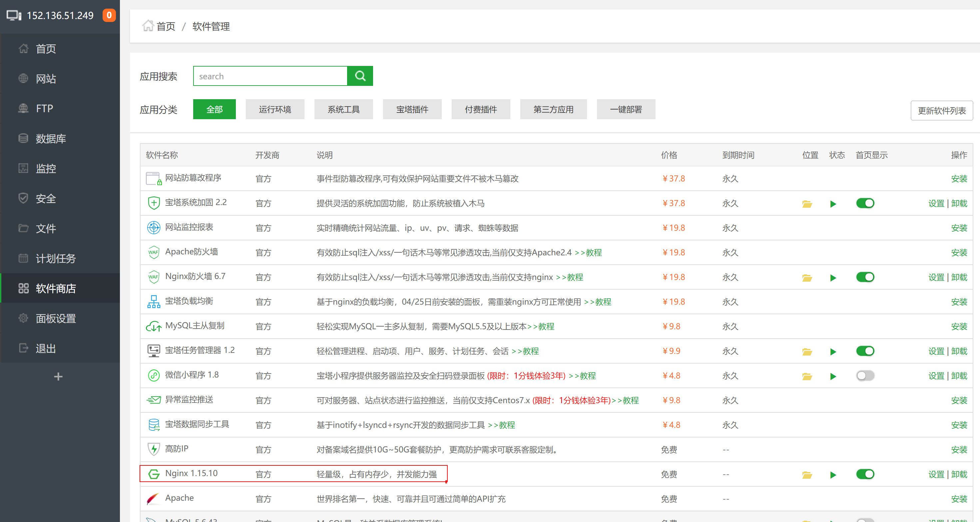Click the MySQL主从复制 cloud sync icon

coord(154,326)
